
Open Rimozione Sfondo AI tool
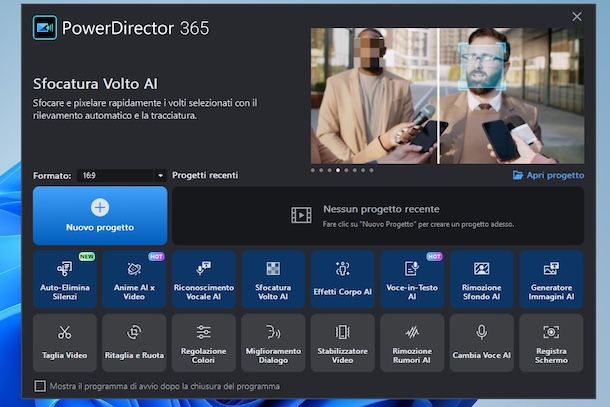[482, 279]
